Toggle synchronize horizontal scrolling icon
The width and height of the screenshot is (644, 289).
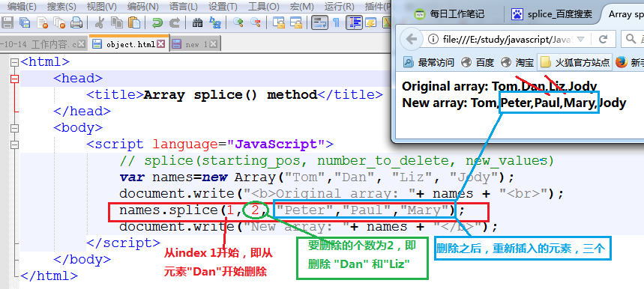pyautogui.click(x=296, y=22)
